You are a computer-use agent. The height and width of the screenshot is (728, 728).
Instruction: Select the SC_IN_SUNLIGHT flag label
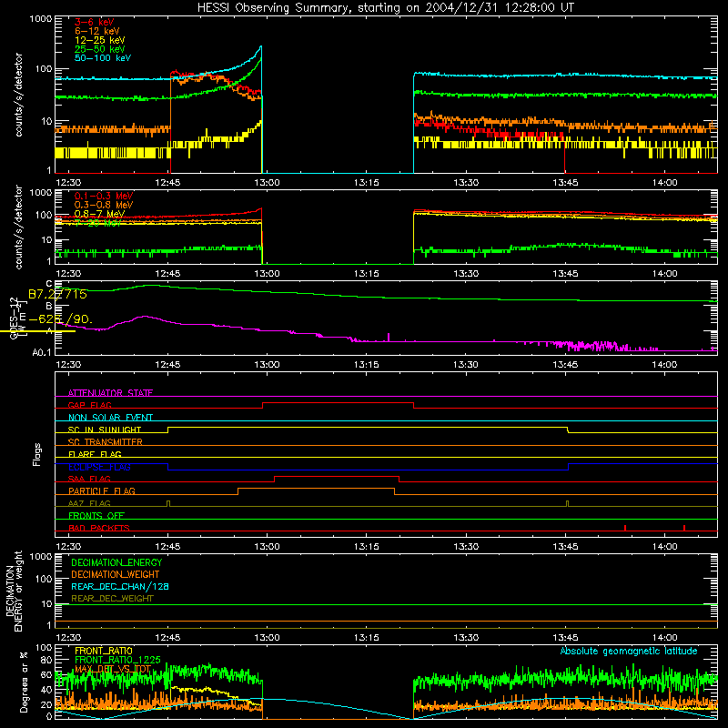pos(105,430)
